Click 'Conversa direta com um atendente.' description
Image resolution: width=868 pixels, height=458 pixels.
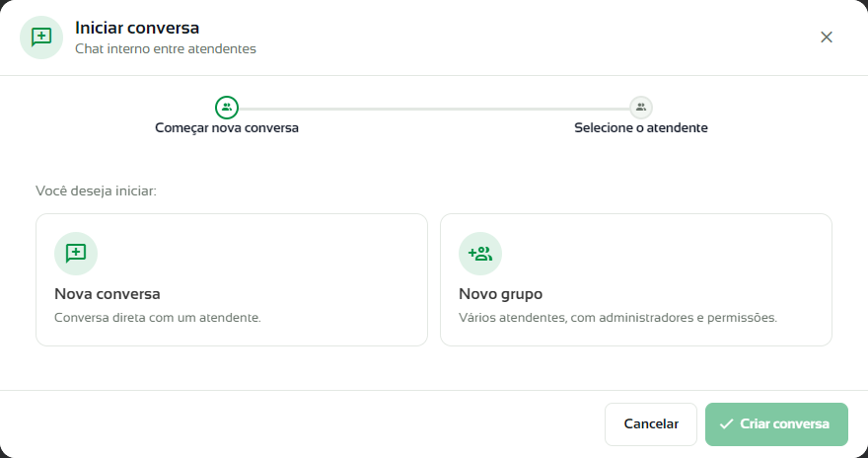158,318
